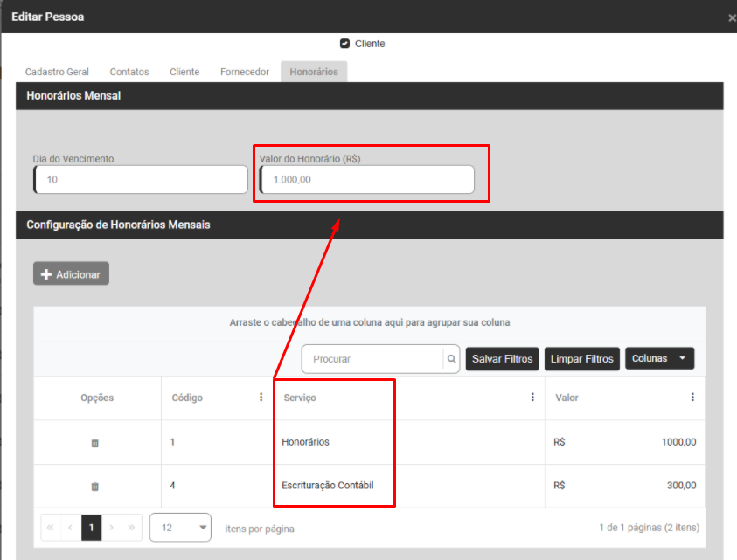The width and height of the screenshot is (737, 560).
Task: Delete the Escrituração Contábil row via trash icon
Action: [x=95, y=487]
